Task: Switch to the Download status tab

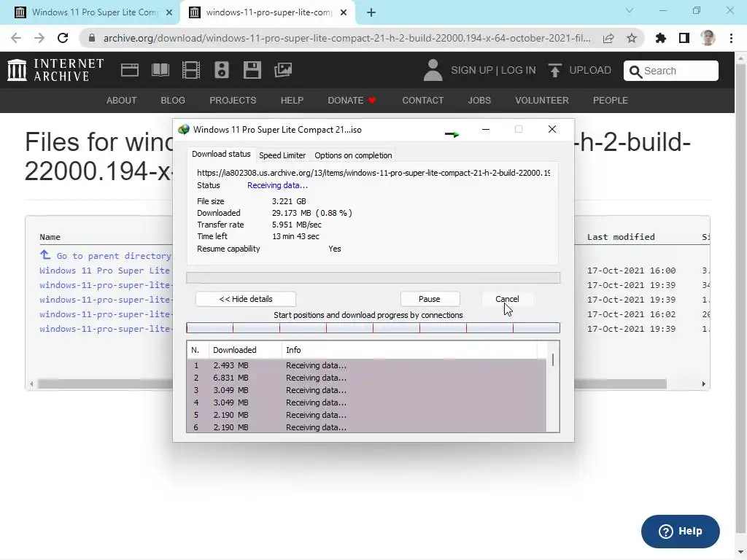Action: click(221, 154)
